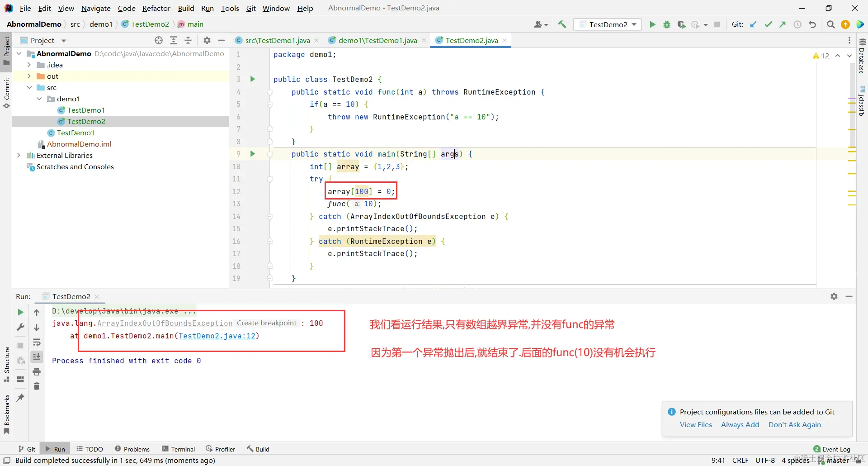Run with Coverage from the toolbar
This screenshot has width=868, height=466.
point(681,24)
